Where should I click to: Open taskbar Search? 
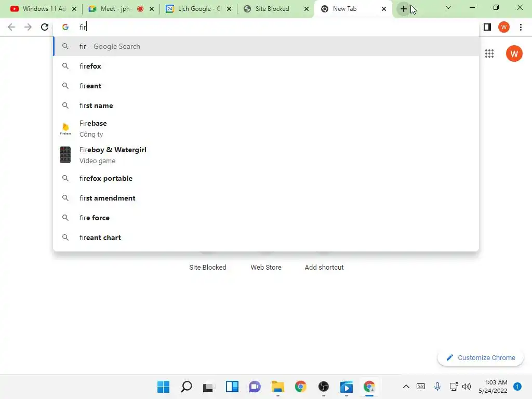coord(187,387)
